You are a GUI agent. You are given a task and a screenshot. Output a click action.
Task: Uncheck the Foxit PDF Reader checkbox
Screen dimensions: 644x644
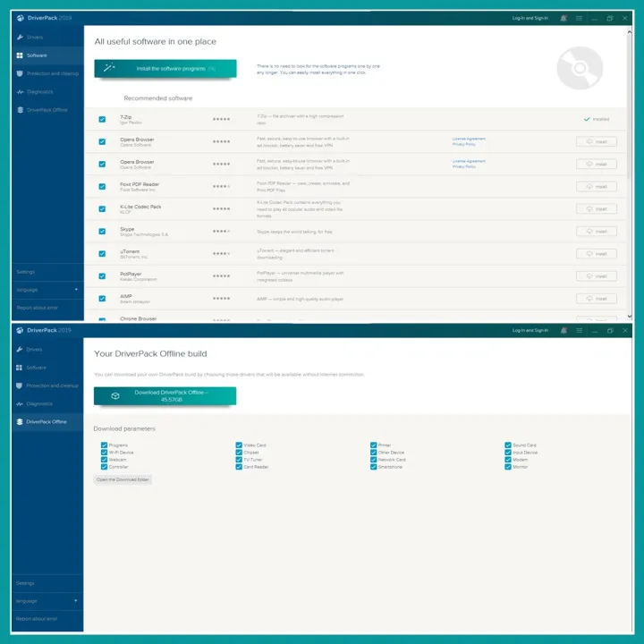tap(102, 186)
